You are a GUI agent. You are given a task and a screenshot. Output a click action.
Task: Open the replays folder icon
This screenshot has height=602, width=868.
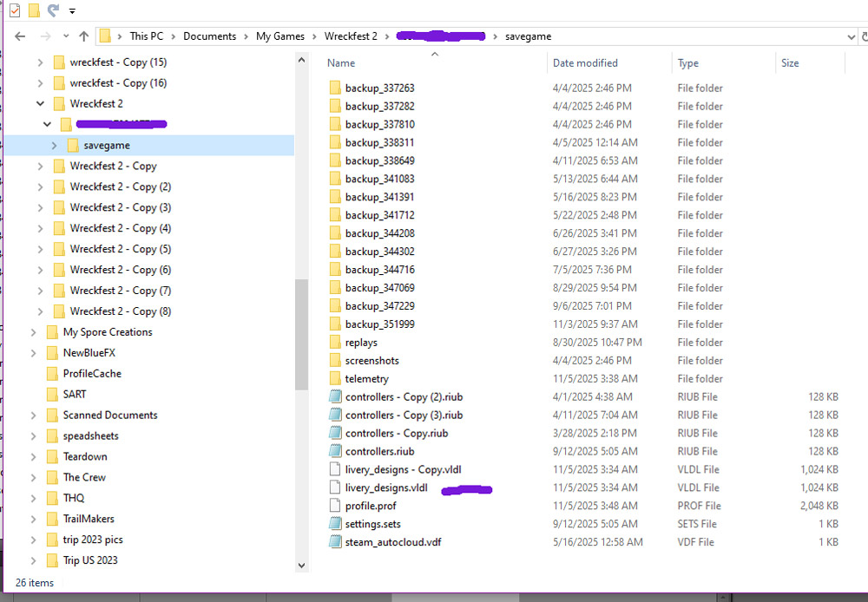pos(336,343)
